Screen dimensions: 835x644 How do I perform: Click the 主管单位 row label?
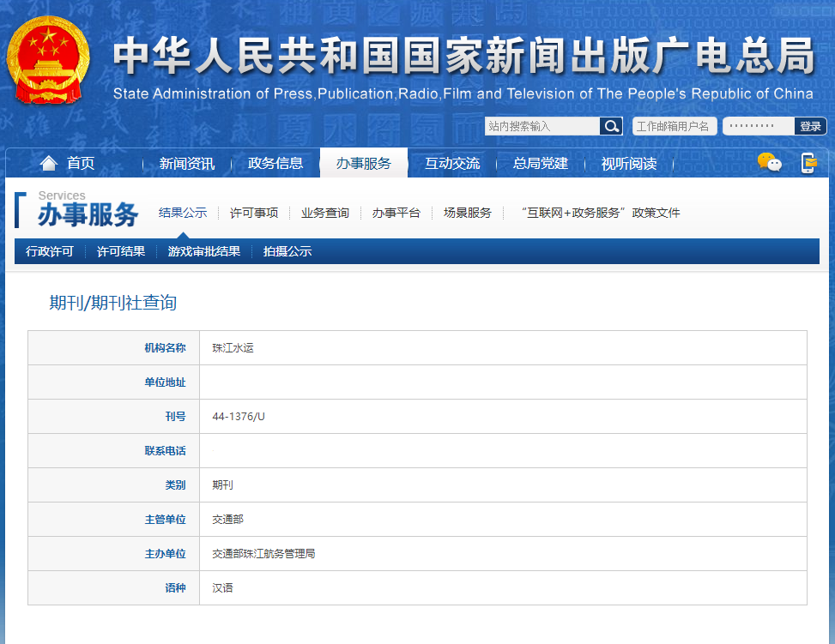click(x=165, y=520)
